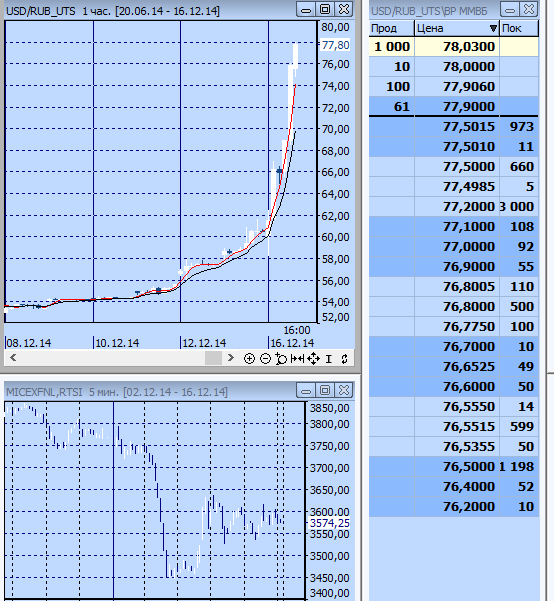Zoom out of USD/RUB chart with minus icon

(x=265, y=359)
